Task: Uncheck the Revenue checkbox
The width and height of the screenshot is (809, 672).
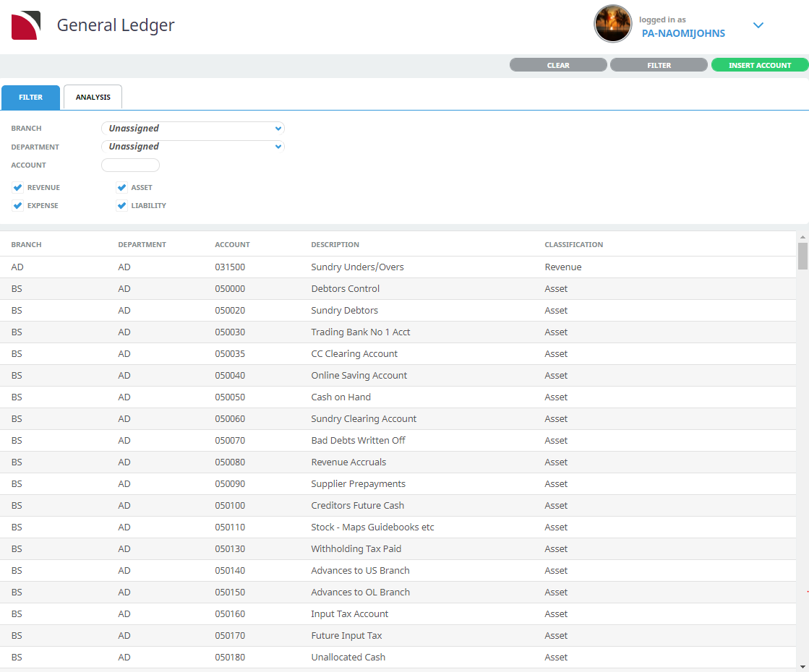Action: pos(18,188)
